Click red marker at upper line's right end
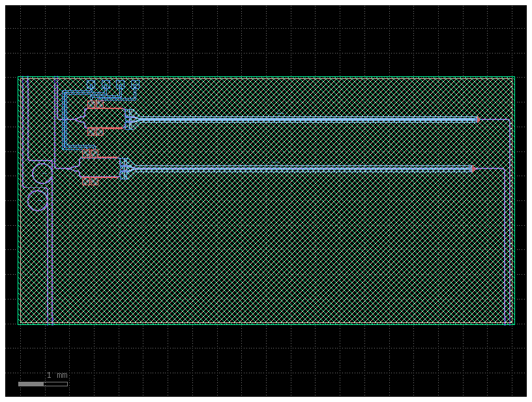The image size is (532, 402). [477, 119]
